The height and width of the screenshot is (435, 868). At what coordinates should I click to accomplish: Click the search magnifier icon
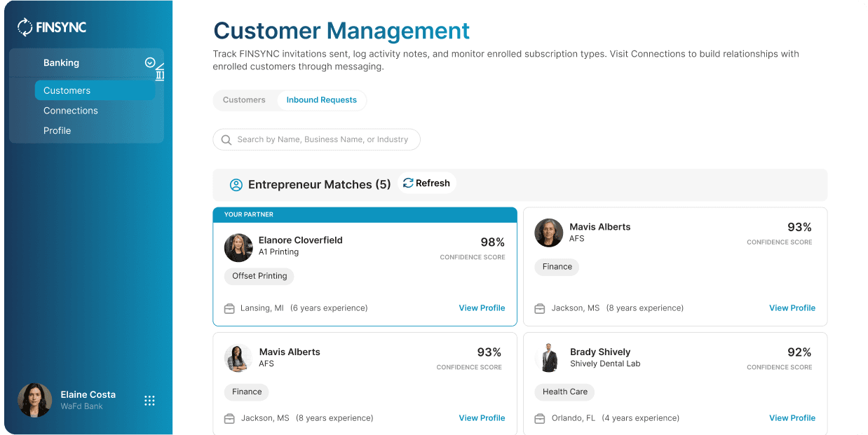(226, 139)
